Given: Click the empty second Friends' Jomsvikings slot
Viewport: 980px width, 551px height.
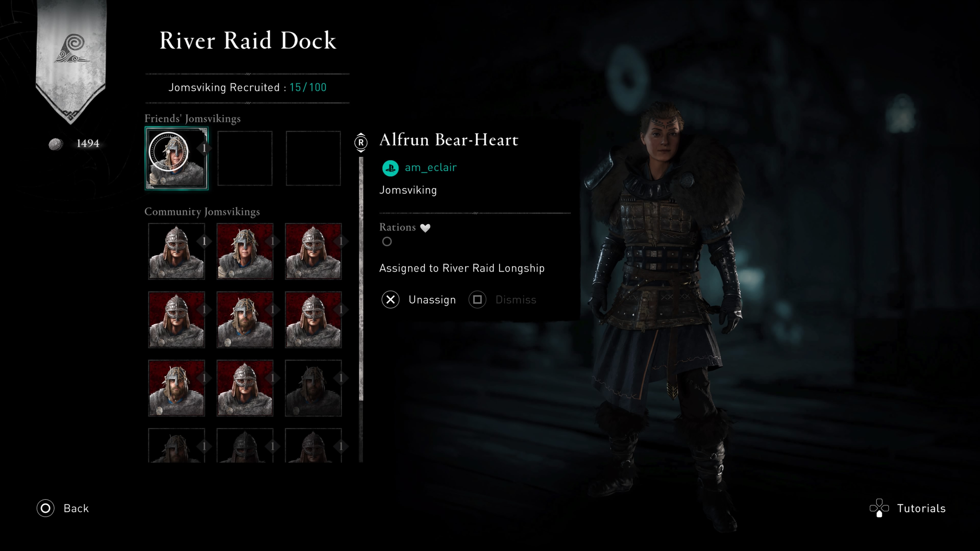Looking at the screenshot, I should coord(245,158).
